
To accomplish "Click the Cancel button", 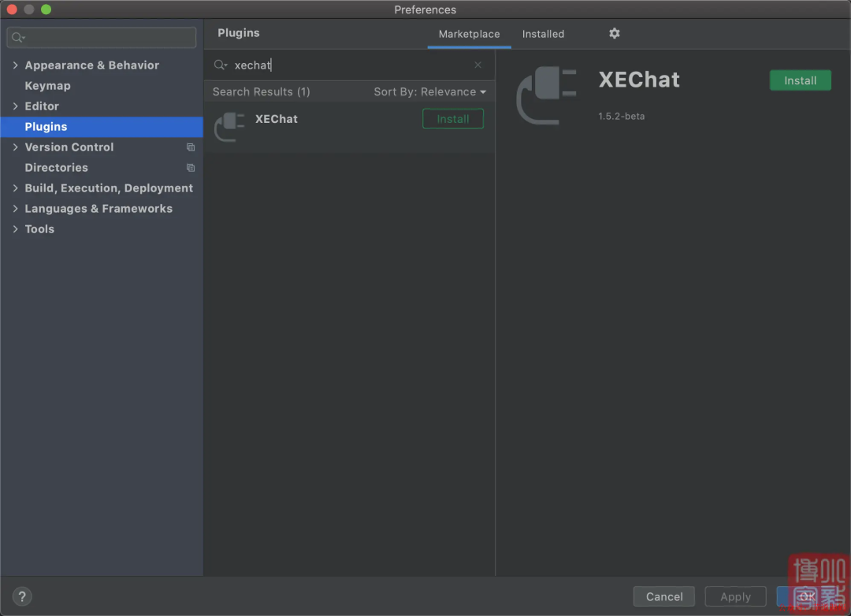I will click(663, 596).
